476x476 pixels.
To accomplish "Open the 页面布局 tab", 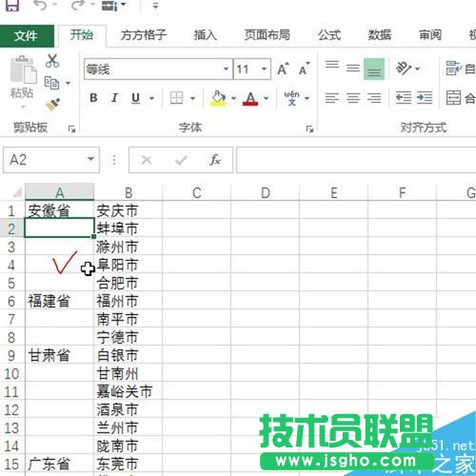I will click(x=268, y=35).
